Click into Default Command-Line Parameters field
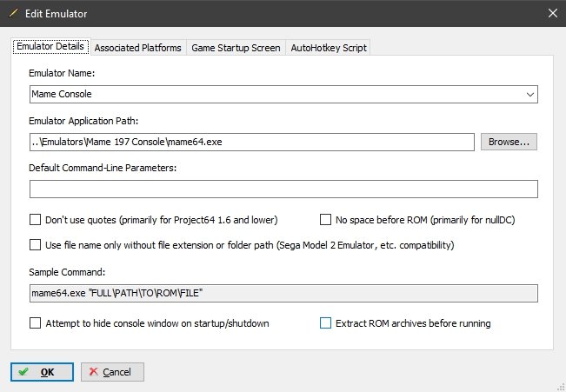The width and height of the screenshot is (566, 392). [x=283, y=189]
